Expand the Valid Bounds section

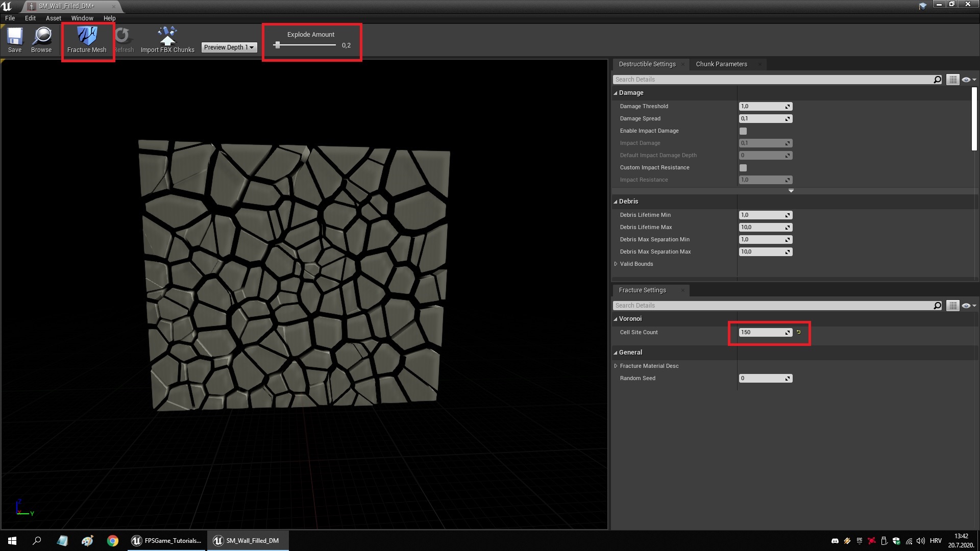(616, 264)
